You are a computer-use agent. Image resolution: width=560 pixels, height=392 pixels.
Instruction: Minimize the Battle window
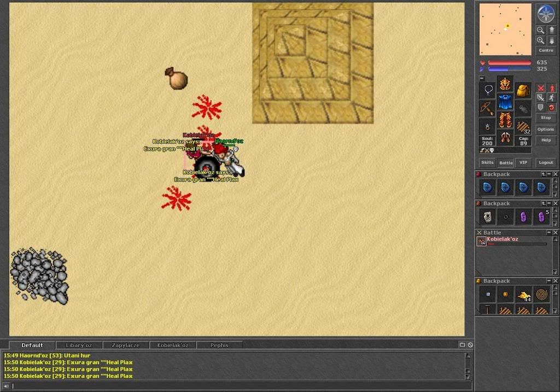(549, 232)
